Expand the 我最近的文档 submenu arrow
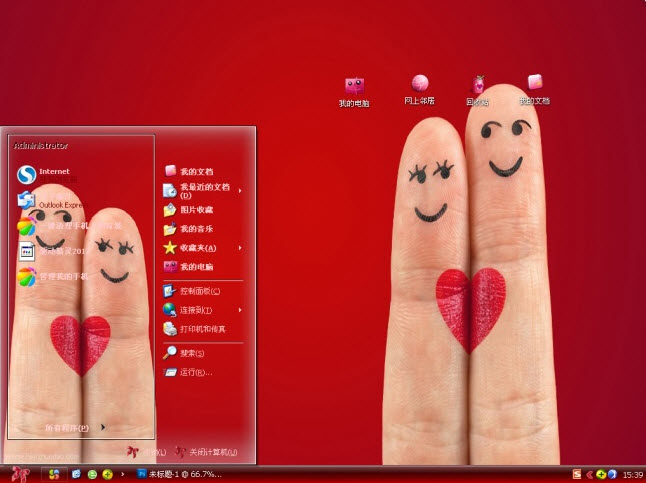The height and width of the screenshot is (483, 646). point(240,191)
